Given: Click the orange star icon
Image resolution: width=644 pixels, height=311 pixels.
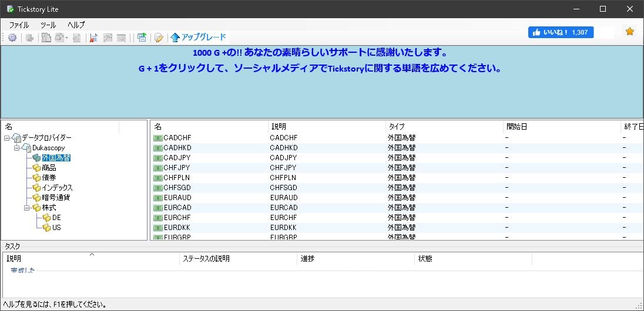Looking at the screenshot, I should click(630, 31).
